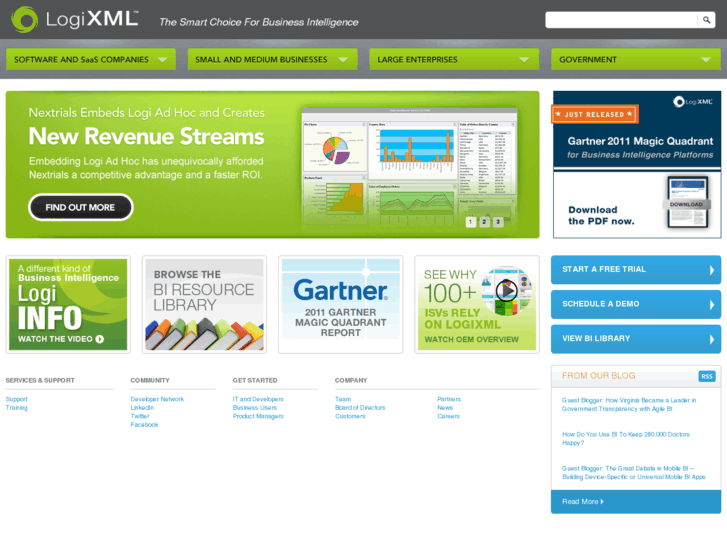Screen dimensions: 727x545
Task: Click the dashboard screenshot in banner
Action: 409,169
